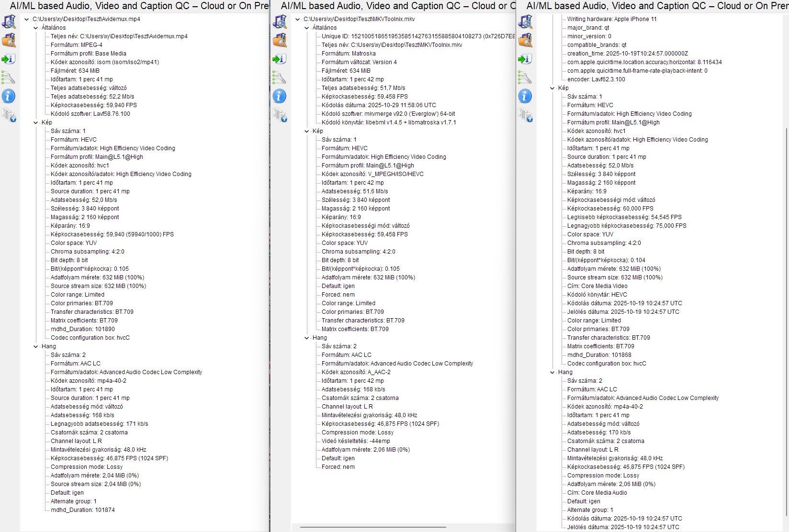
Task: Collapse Hang section in Avidemux.mp4 window
Action: click(x=35, y=346)
